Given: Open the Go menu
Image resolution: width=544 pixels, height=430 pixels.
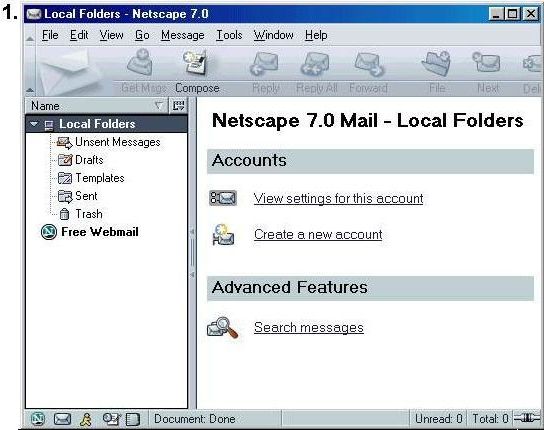Looking at the screenshot, I should point(142,35).
